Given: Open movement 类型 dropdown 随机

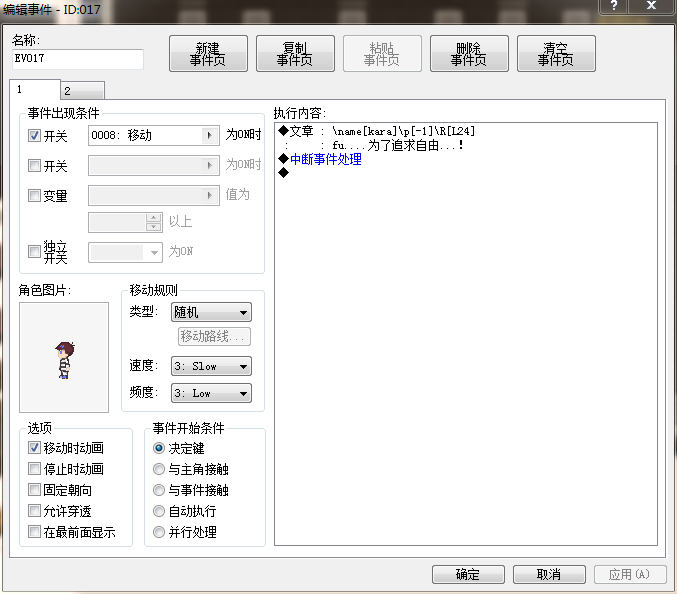Looking at the screenshot, I should click(x=211, y=312).
